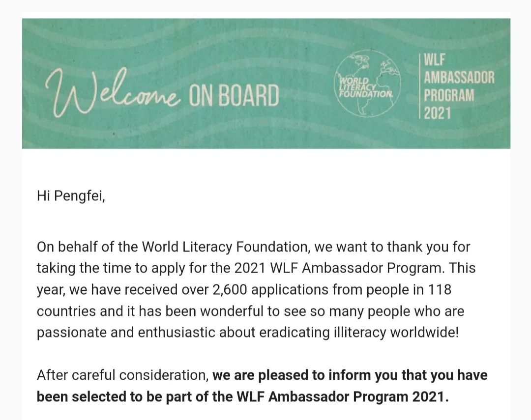Viewport: 531px width, 420px height.
Task: Click the number 118 in the paragraph
Action: [440, 290]
